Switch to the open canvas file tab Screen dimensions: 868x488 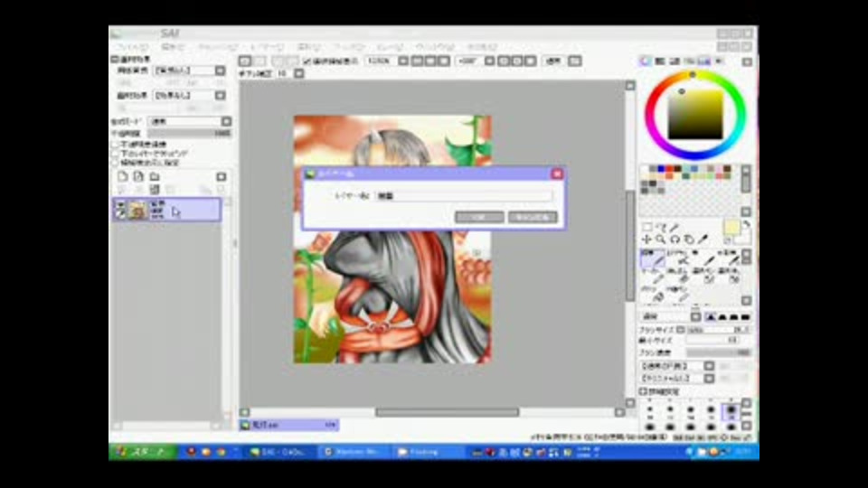coord(289,425)
